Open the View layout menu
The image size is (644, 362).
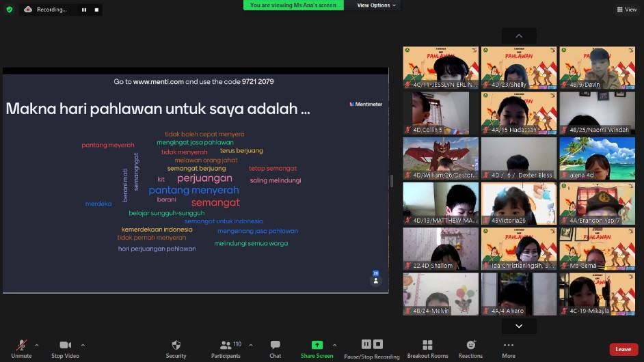click(x=626, y=10)
